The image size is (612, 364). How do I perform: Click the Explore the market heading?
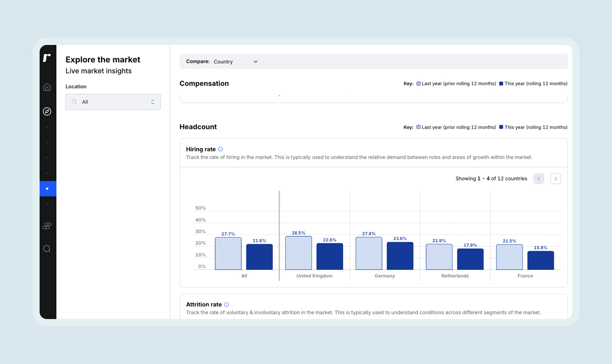(x=103, y=60)
